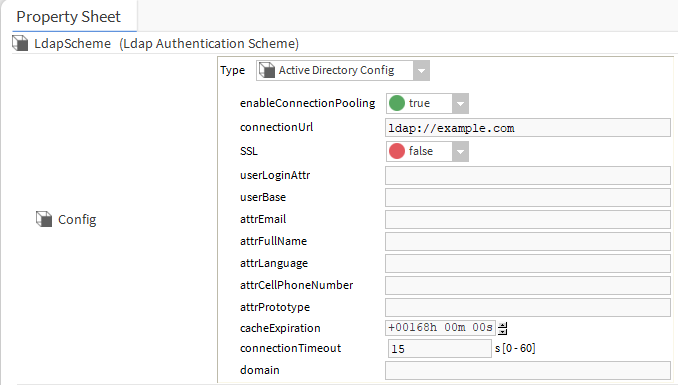Click the userLoginAttr input field
The height and width of the screenshot is (385, 680).
tap(528, 176)
